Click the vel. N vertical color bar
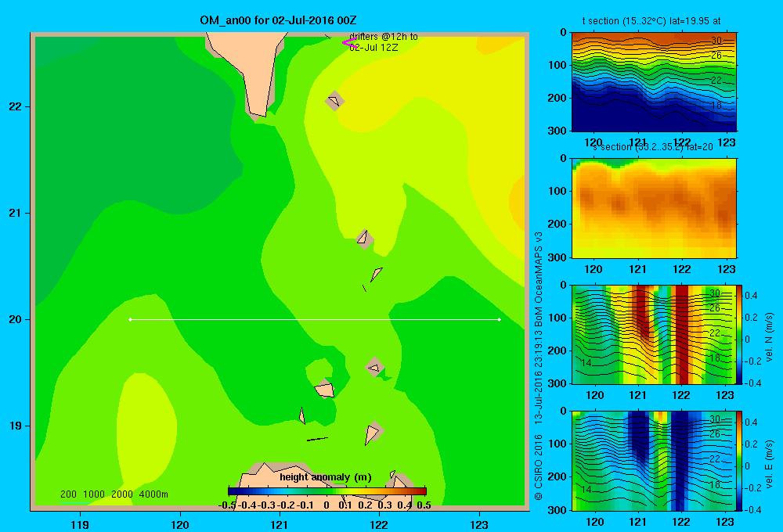This screenshot has height=532, width=783. [739, 334]
